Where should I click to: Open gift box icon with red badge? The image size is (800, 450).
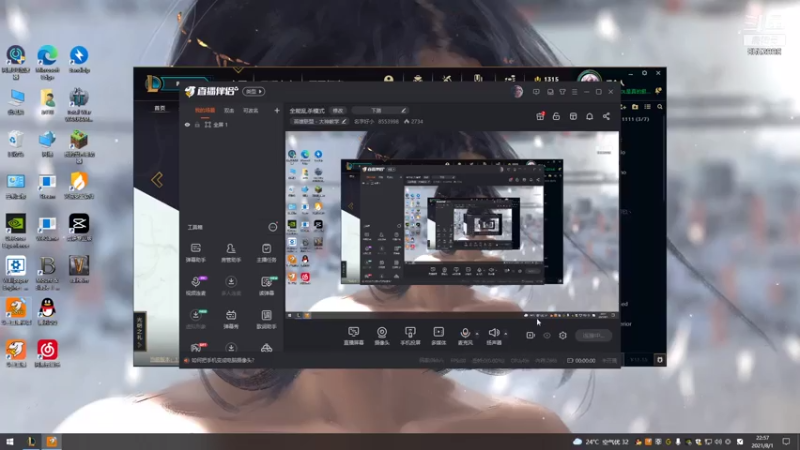540,116
